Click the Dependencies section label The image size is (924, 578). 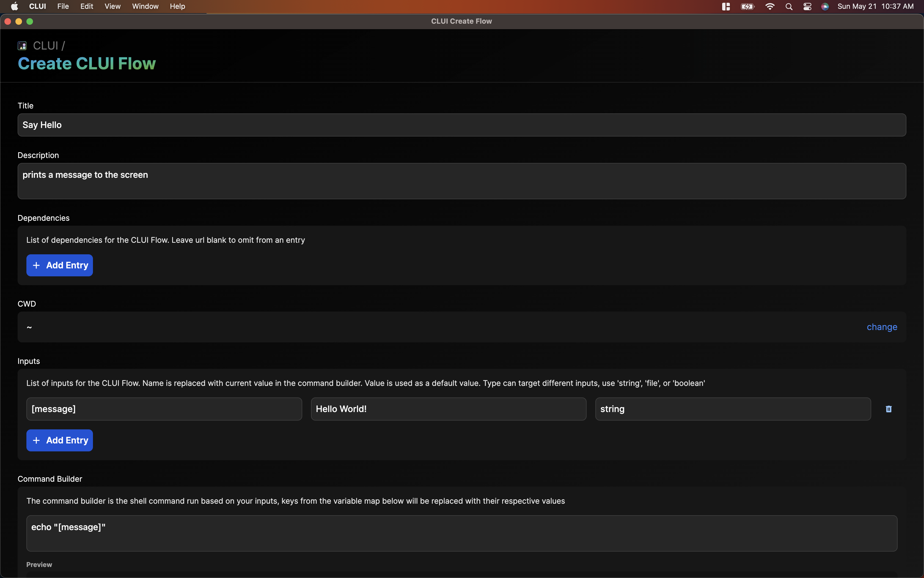click(x=43, y=218)
